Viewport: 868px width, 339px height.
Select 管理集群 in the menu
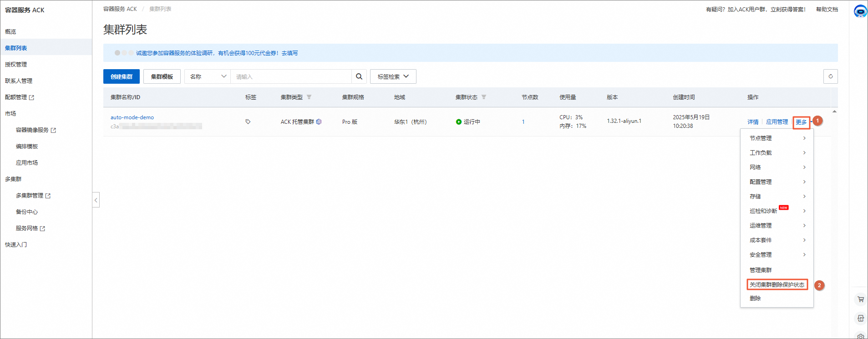(761, 270)
